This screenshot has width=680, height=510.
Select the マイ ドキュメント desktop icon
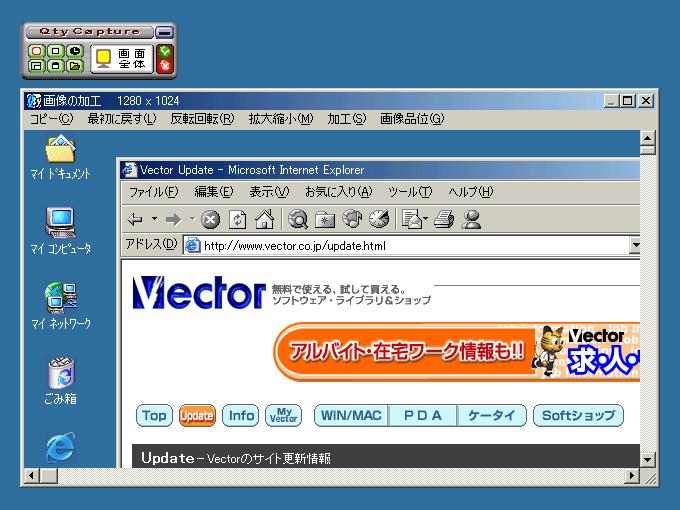pos(61,157)
